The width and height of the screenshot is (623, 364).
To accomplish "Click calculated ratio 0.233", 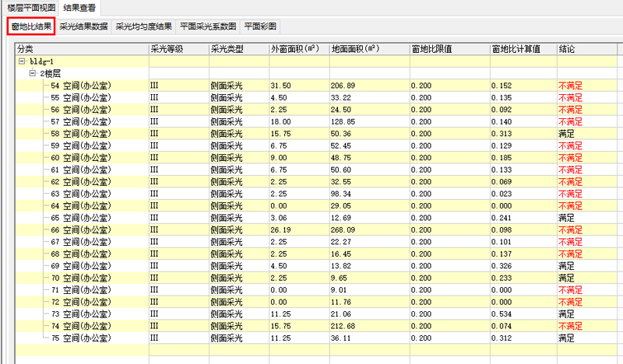I will [x=502, y=278].
